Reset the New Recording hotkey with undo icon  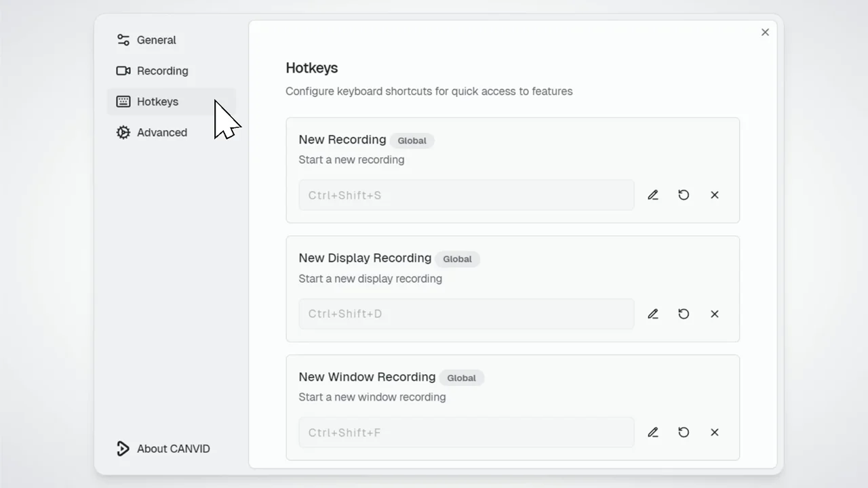click(x=684, y=195)
